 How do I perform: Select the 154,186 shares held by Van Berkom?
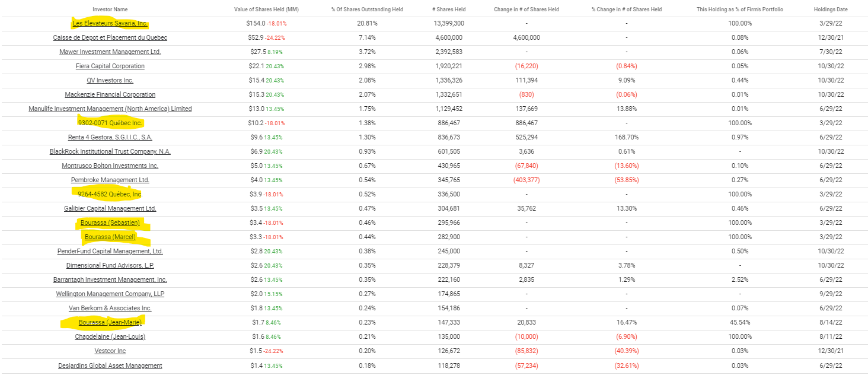click(x=449, y=308)
